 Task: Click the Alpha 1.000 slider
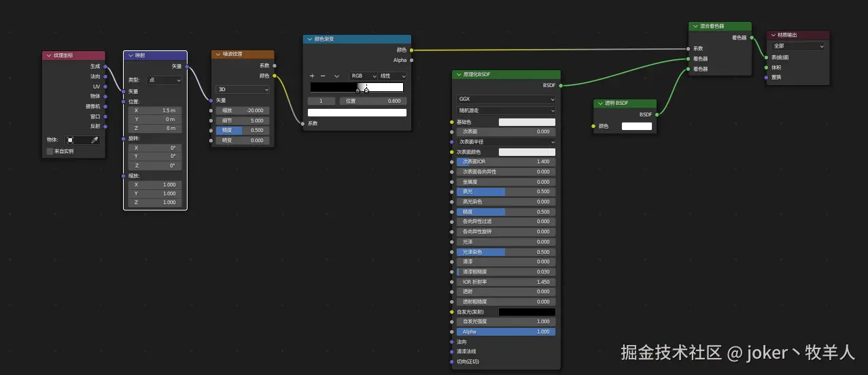[x=506, y=331]
